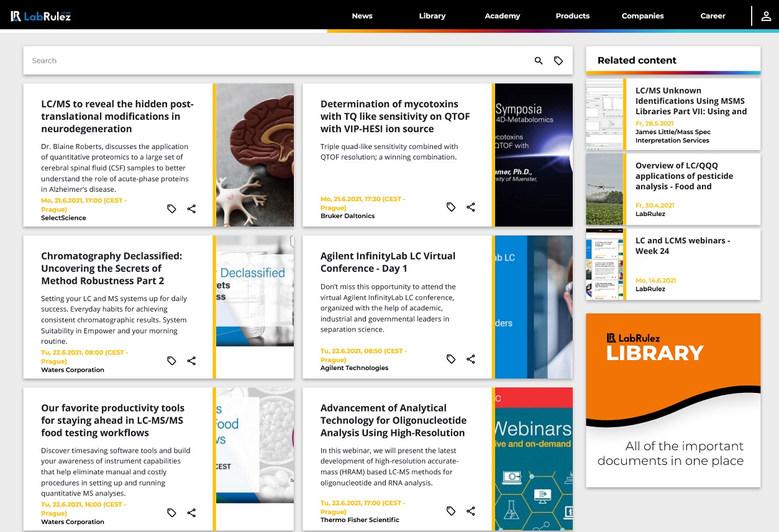Open 'Chromatography Declassified' Part 2 title
The height and width of the screenshot is (532, 779).
(112, 268)
